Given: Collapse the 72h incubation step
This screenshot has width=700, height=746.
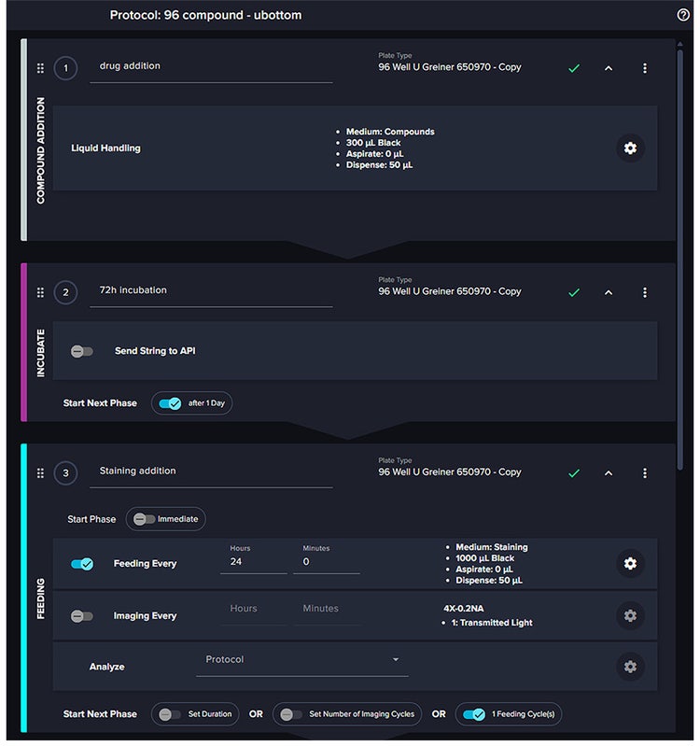Looking at the screenshot, I should (x=609, y=292).
